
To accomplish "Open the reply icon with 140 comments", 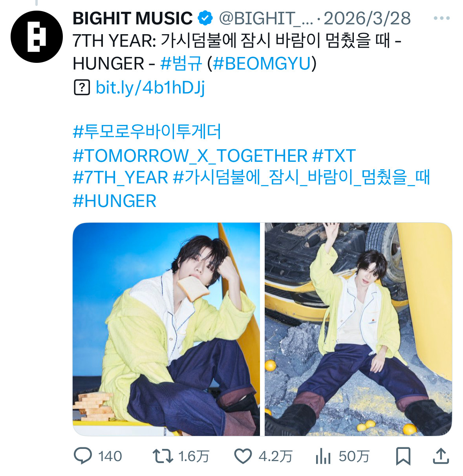I will tap(83, 456).
